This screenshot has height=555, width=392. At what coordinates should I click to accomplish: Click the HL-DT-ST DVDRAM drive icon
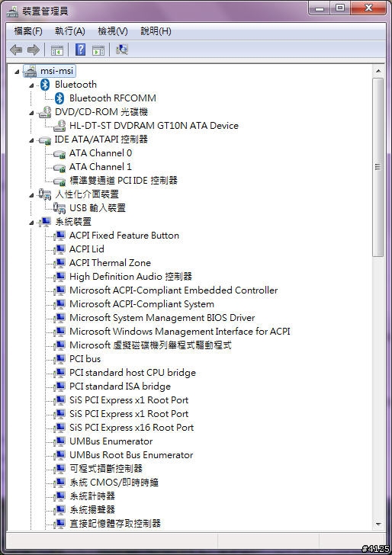tap(59, 126)
